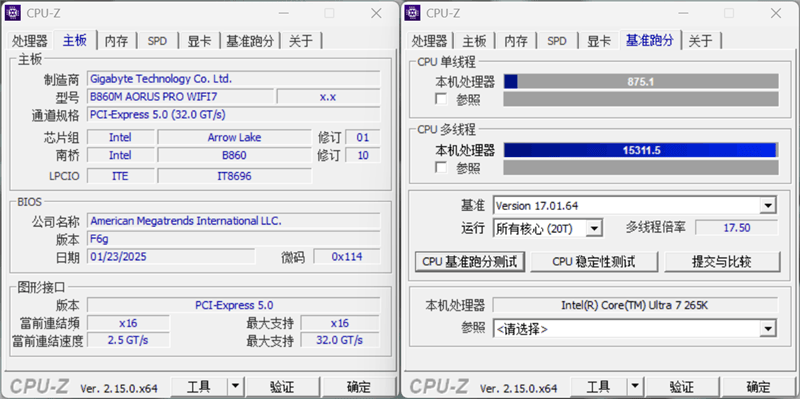Minimize the right CPU-Z window
This screenshot has width=800, height=399.
coord(683,13)
